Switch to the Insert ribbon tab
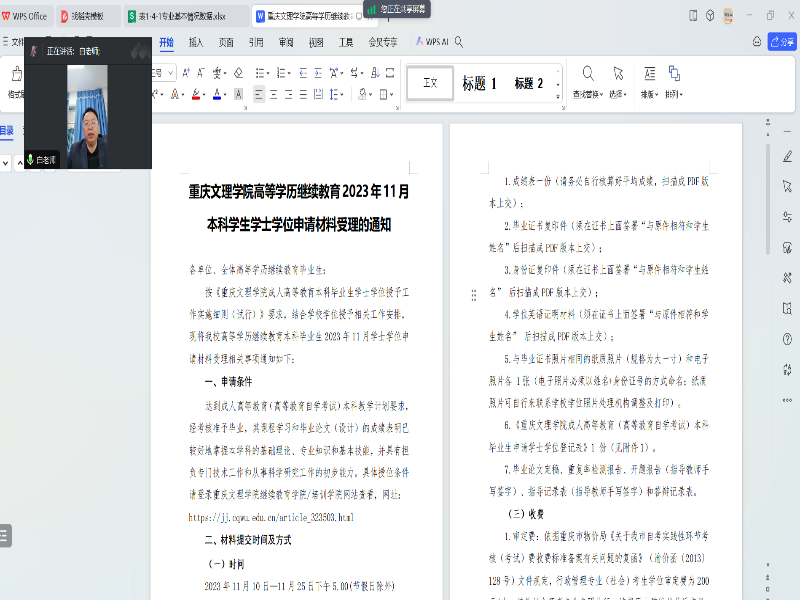The width and height of the screenshot is (800, 600). point(196,43)
